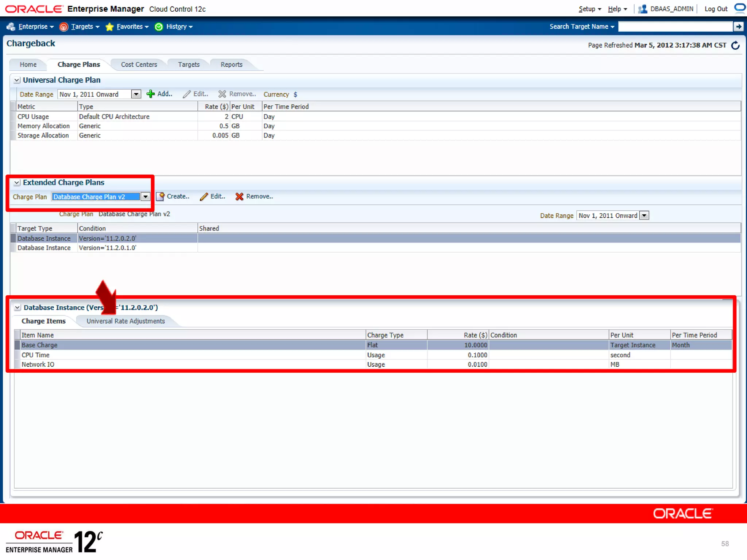Click the red X Remove icon
This screenshot has width=747, height=560.
(239, 197)
